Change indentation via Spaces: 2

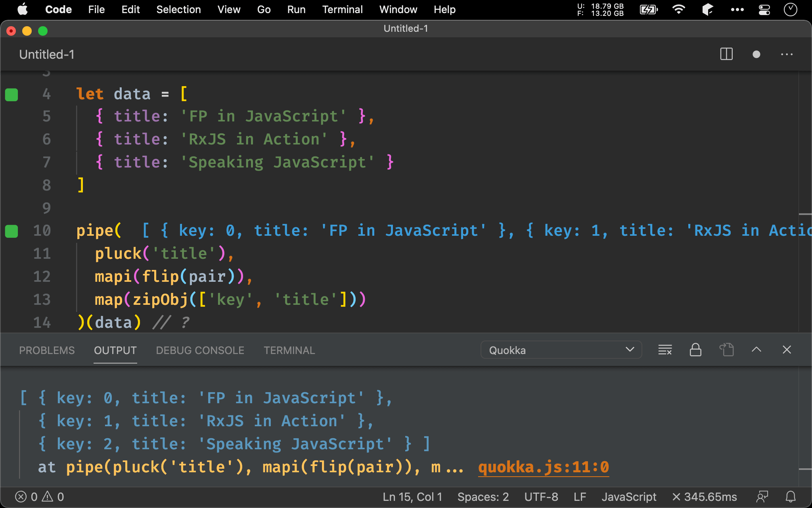coord(483,497)
